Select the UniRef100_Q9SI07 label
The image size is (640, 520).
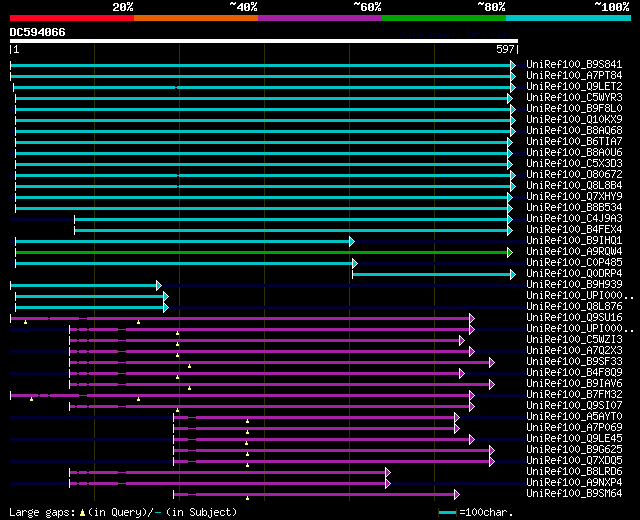tap(574, 406)
